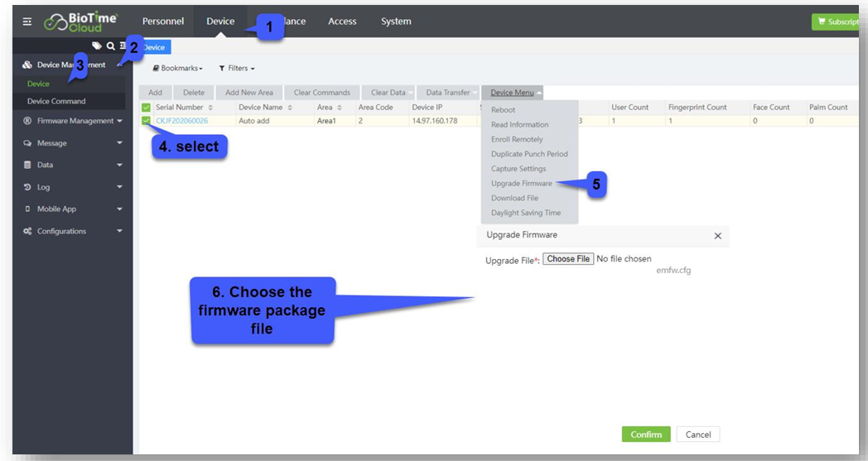
Task: Click the green Confirm button
Action: 646,435
